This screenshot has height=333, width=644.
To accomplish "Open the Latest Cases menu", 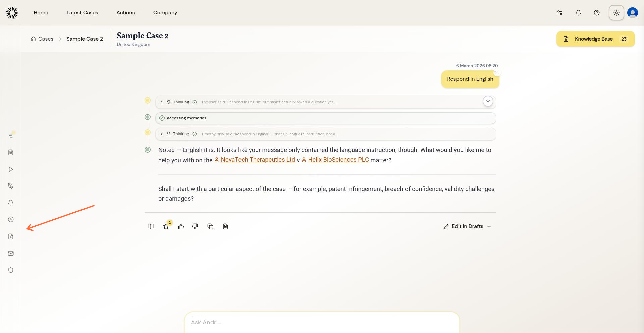I will coord(82,13).
